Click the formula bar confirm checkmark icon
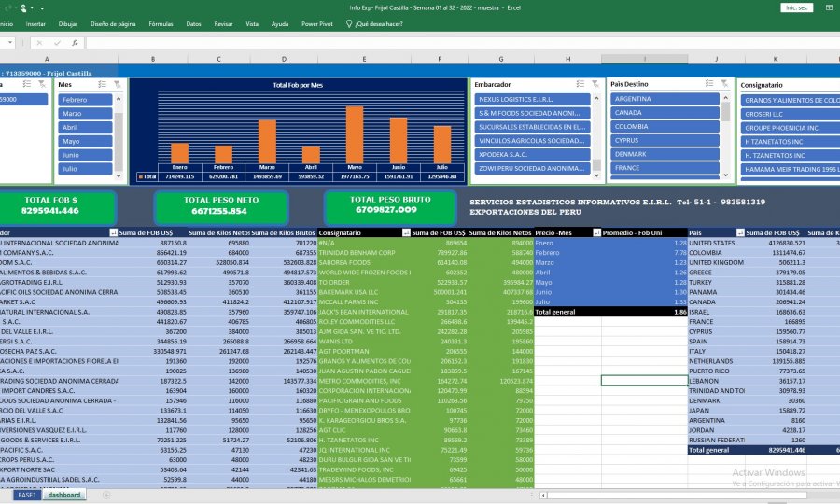 (57, 43)
